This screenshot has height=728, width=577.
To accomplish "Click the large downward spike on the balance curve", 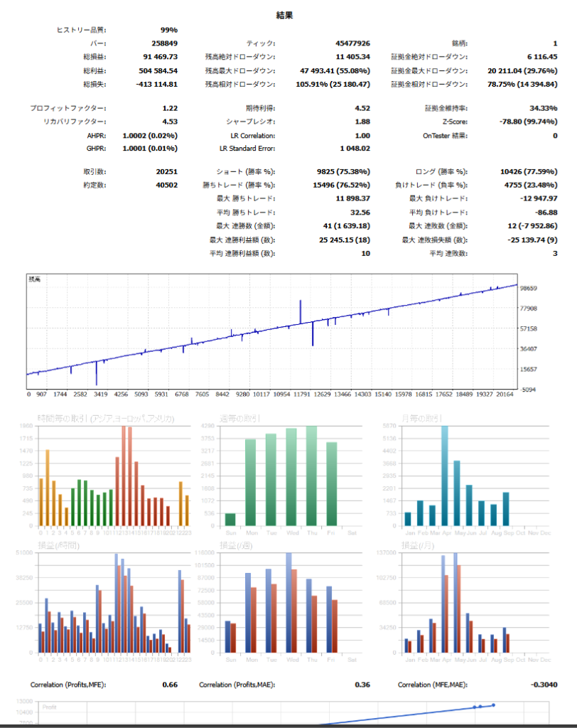I will click(x=313, y=333).
